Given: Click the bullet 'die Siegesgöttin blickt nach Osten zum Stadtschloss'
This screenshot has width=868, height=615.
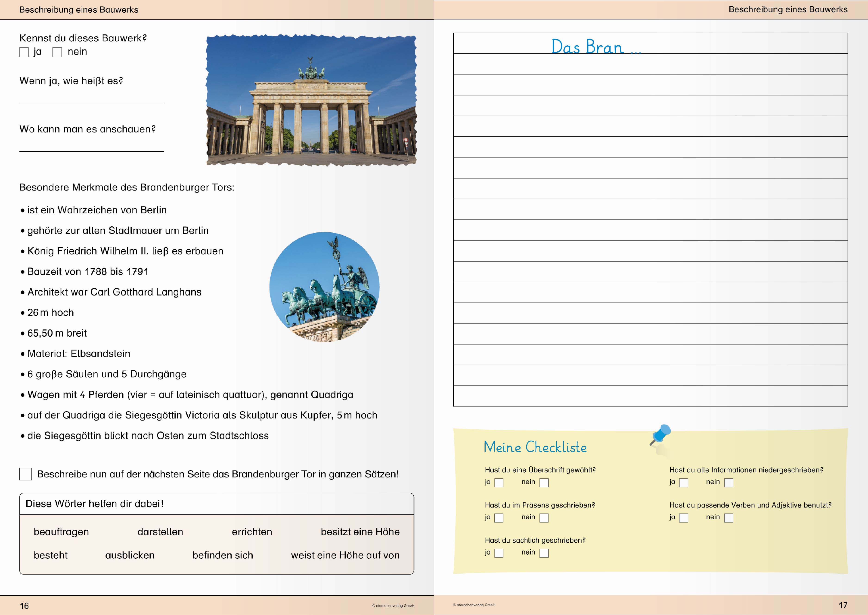Looking at the screenshot, I should pos(144,436).
